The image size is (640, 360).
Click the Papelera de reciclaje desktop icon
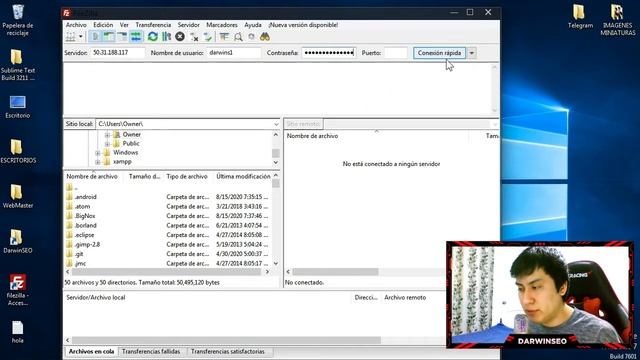coord(18,20)
